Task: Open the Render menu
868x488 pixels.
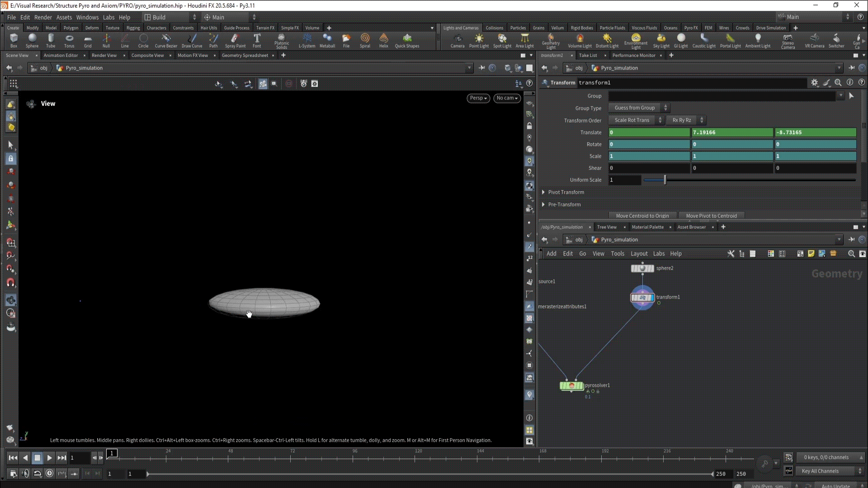Action: [x=43, y=17]
